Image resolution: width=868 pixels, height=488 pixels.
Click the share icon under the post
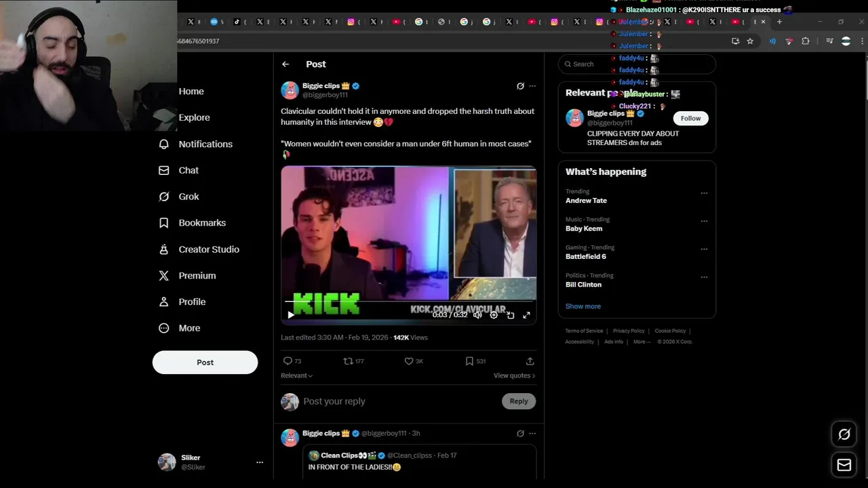pos(530,361)
